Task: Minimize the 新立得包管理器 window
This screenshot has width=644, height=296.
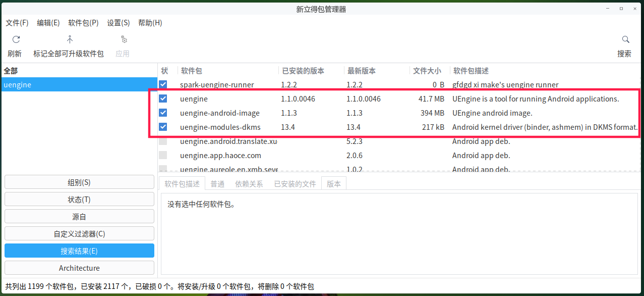Action: click(608, 9)
